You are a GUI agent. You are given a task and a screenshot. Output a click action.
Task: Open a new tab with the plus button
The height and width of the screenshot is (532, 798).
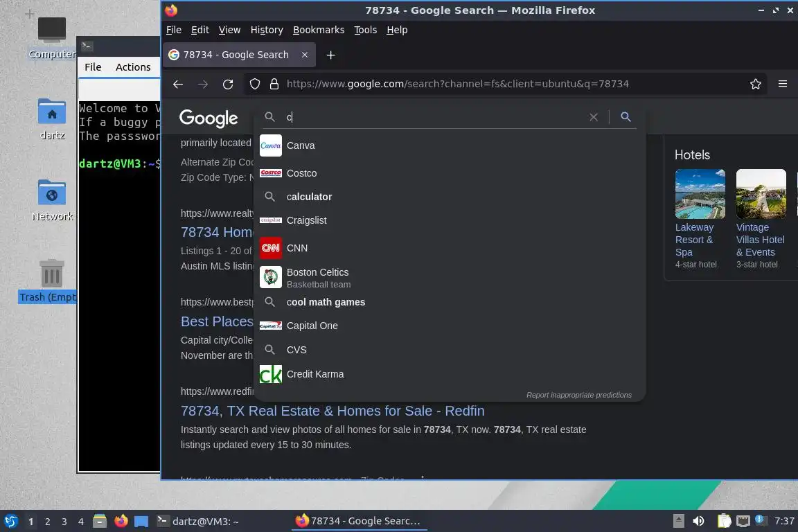(x=330, y=55)
